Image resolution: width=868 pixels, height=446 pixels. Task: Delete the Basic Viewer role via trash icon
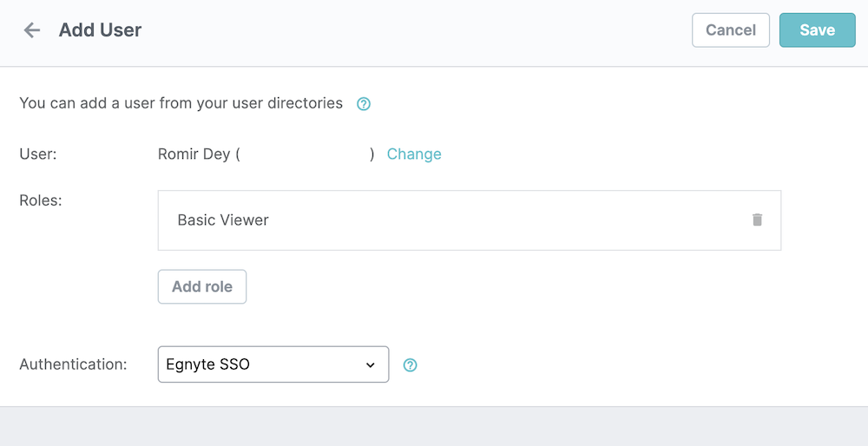pyautogui.click(x=757, y=220)
